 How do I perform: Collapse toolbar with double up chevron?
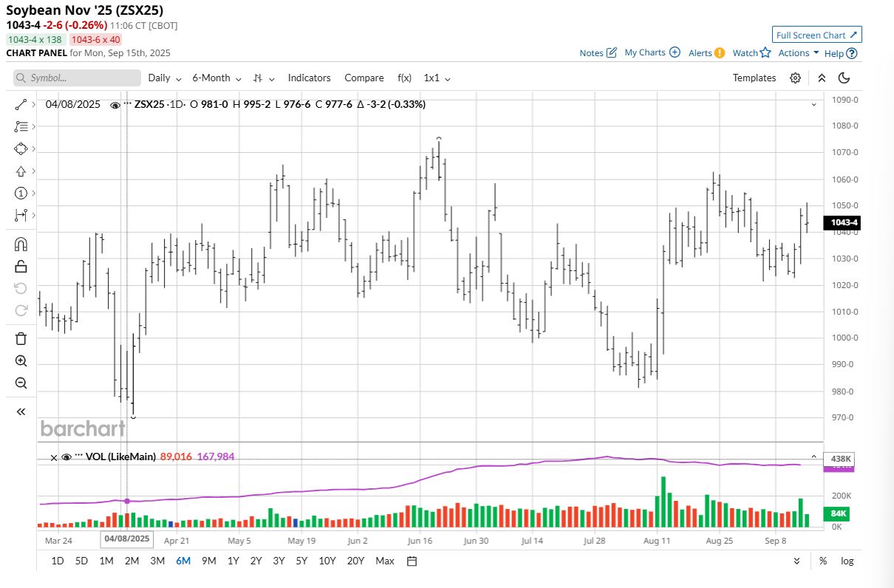(x=822, y=78)
